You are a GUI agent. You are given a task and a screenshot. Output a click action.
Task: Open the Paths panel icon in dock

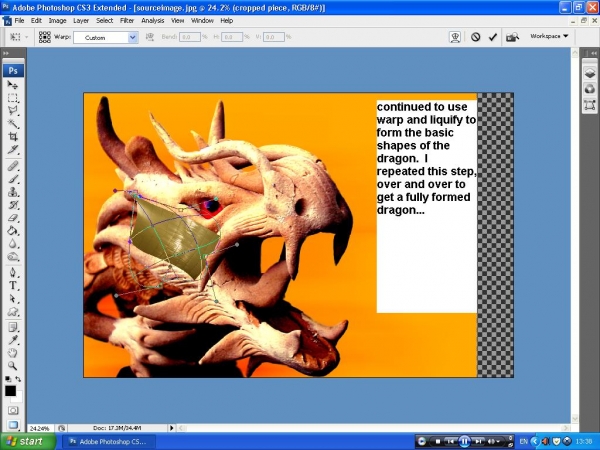pos(590,104)
